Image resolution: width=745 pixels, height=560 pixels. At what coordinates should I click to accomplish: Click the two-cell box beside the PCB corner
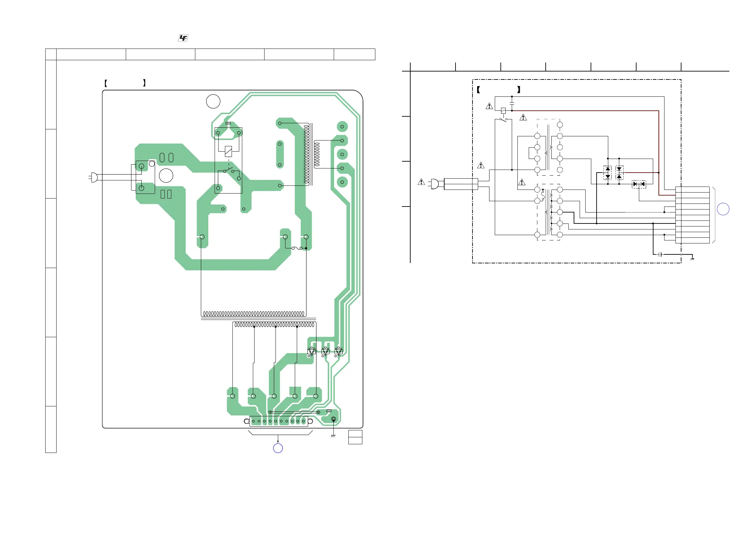pos(355,437)
